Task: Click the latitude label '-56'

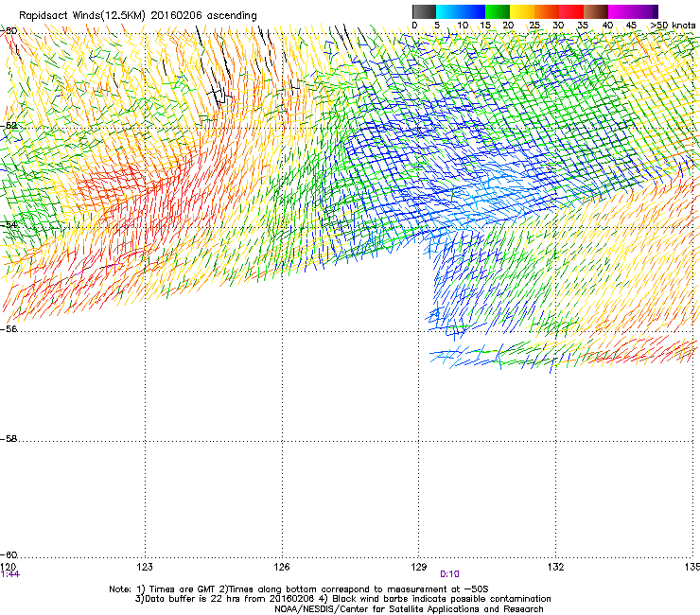Action: coord(9,328)
